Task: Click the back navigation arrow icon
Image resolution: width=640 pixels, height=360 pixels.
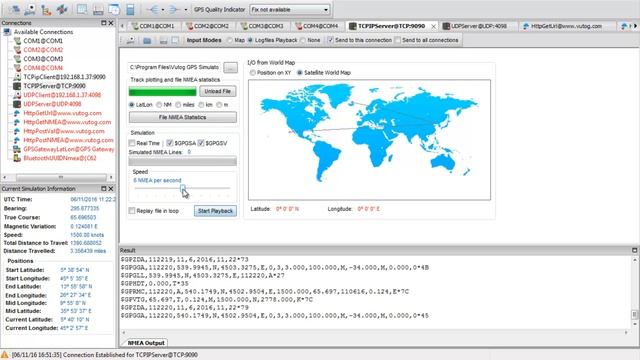Action: pos(153,9)
